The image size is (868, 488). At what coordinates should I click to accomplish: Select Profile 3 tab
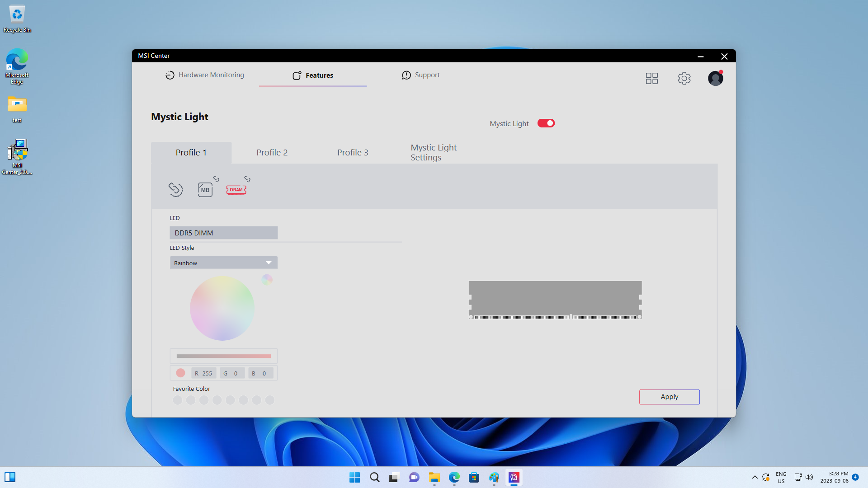(x=352, y=152)
